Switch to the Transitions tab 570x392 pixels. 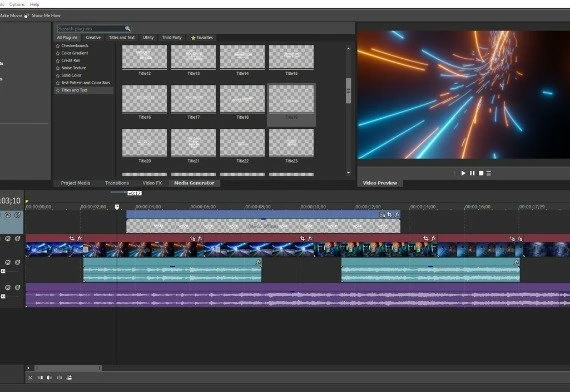117,183
